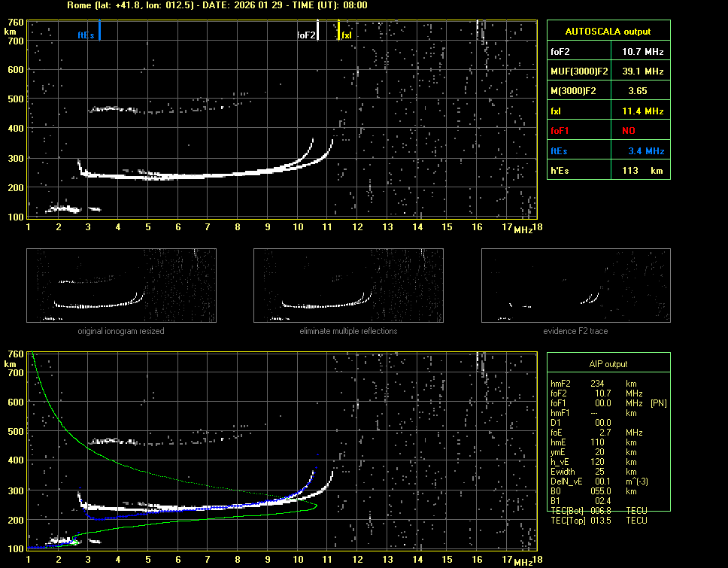Click the blue ftEs marker on top ionogram
The width and height of the screenshot is (728, 568).
coord(99,31)
